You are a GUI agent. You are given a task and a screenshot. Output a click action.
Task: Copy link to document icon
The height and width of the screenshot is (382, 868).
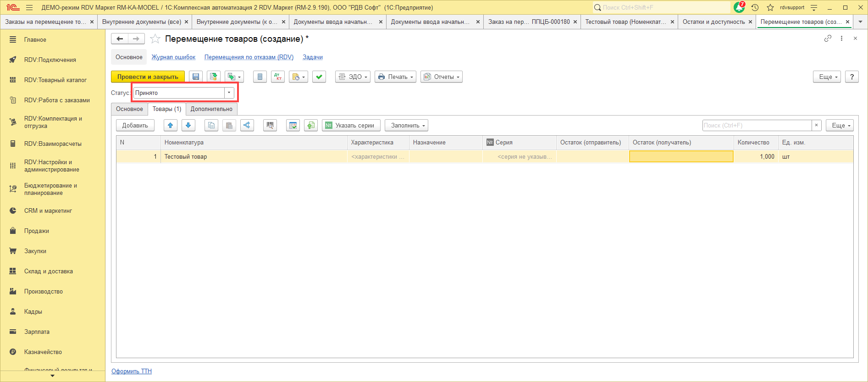coord(828,39)
